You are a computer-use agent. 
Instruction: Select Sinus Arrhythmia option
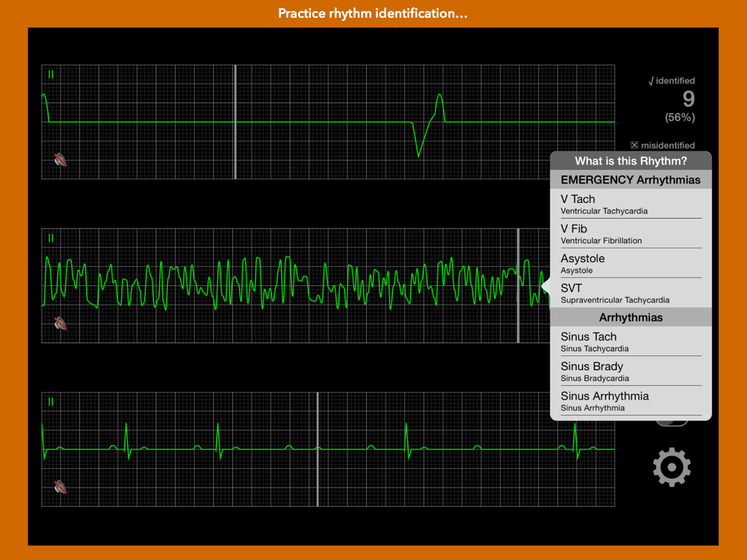(x=630, y=401)
